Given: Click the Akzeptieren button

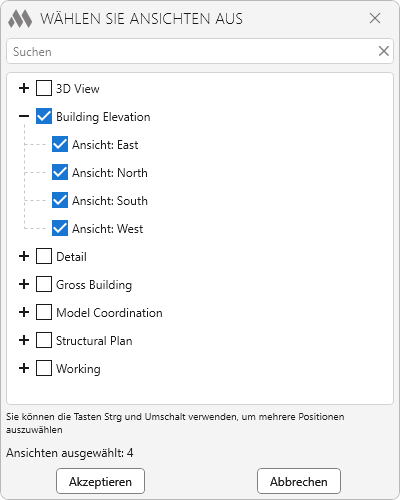Looking at the screenshot, I should pyautogui.click(x=100, y=481).
